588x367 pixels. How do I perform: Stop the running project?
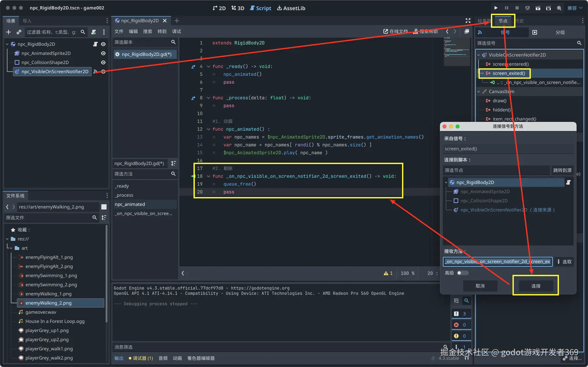click(517, 8)
